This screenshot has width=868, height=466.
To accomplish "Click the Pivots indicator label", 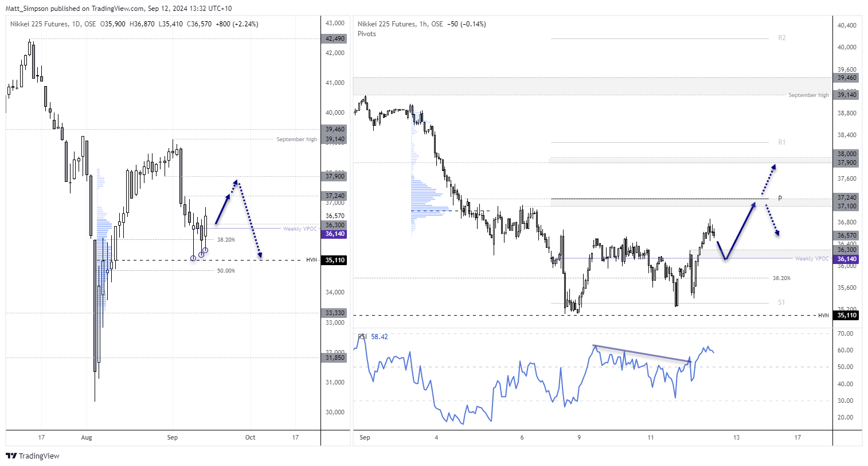I will tap(366, 34).
